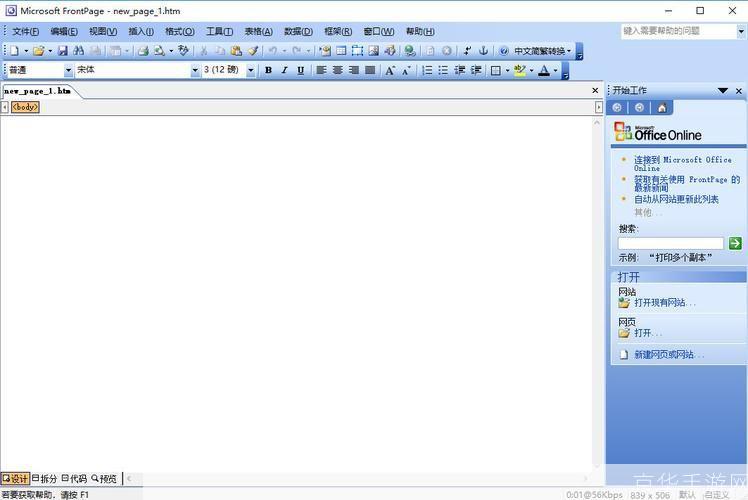Decrease font size with small A icon
The width and height of the screenshot is (748, 500).
(406, 70)
